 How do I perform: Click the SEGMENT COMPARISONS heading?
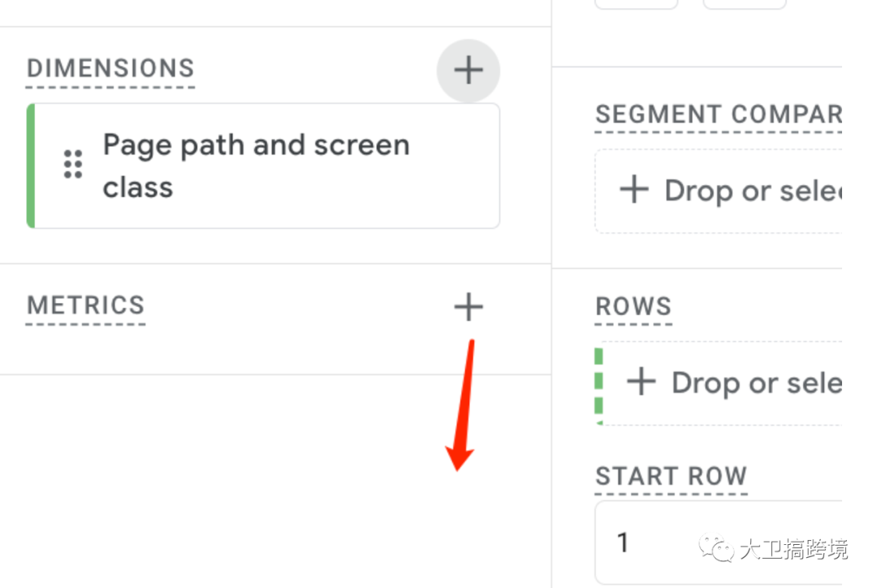pyautogui.click(x=718, y=115)
